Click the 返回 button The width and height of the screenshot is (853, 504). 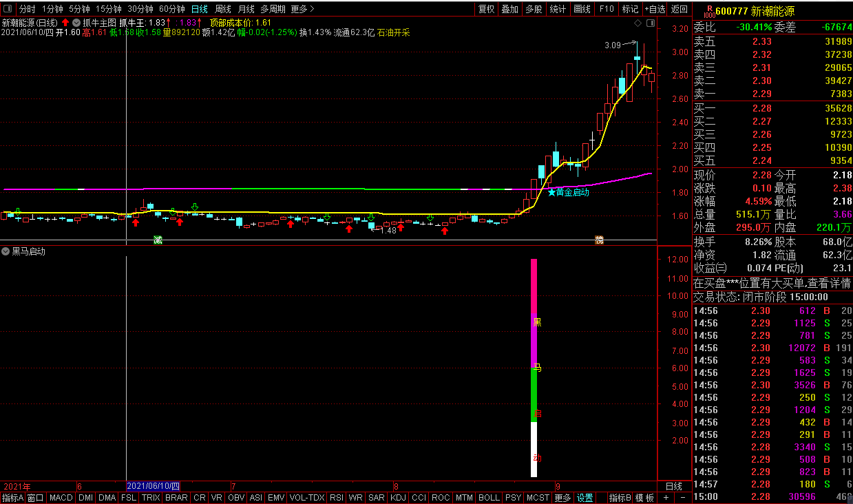[x=680, y=9]
